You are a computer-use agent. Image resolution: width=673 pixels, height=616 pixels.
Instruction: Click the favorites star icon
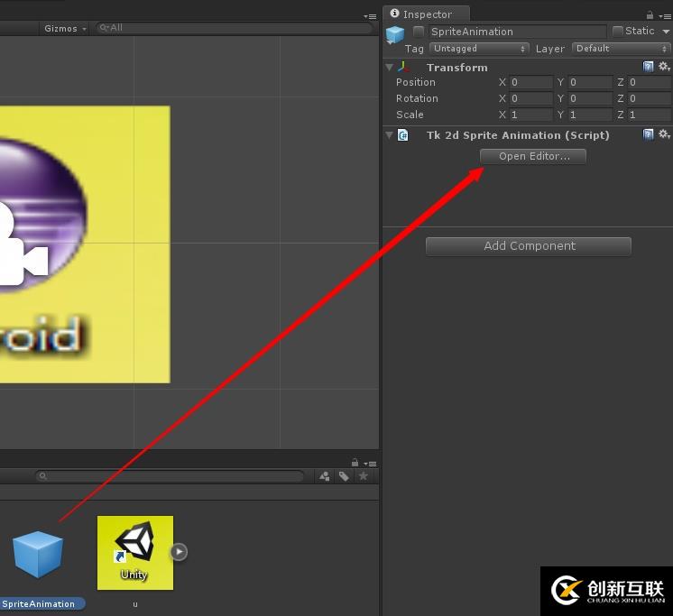coord(363,476)
